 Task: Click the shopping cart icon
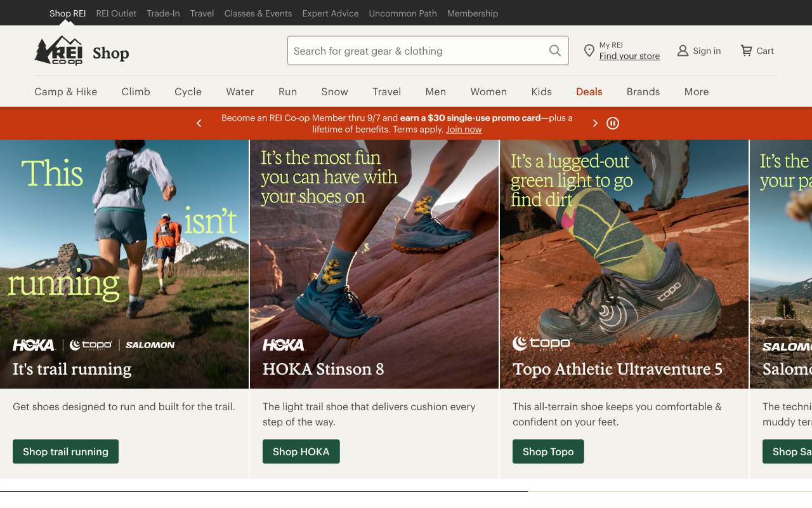tap(747, 51)
